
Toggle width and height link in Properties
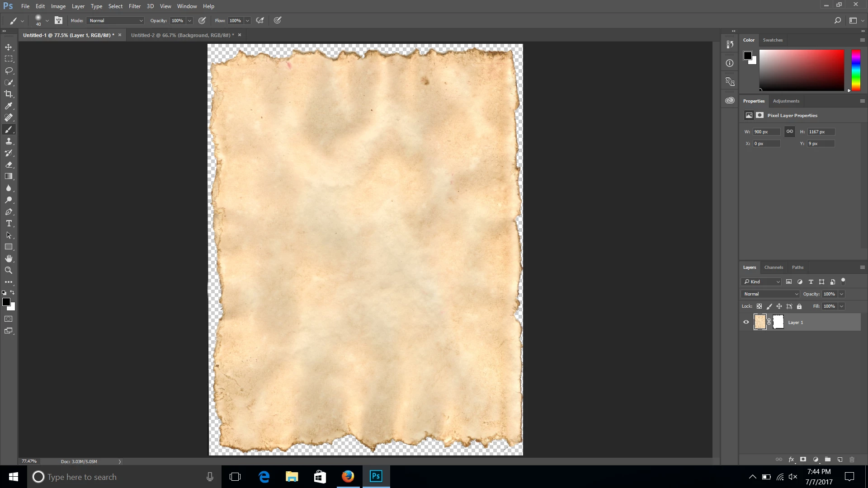789,131
